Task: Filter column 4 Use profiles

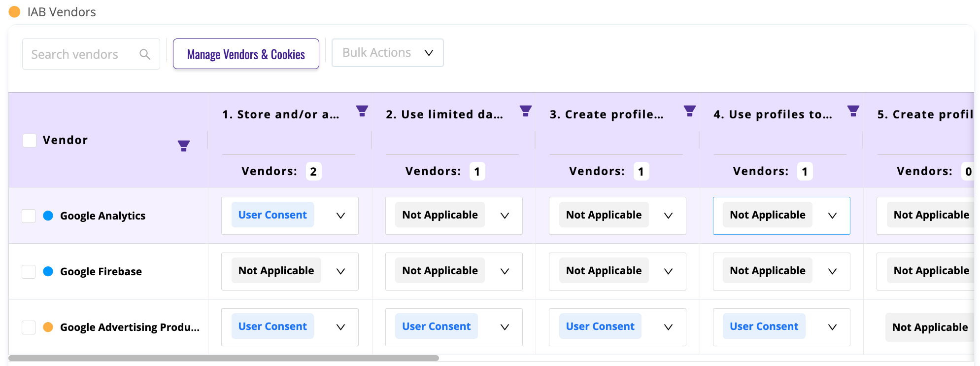Action: 853,111
